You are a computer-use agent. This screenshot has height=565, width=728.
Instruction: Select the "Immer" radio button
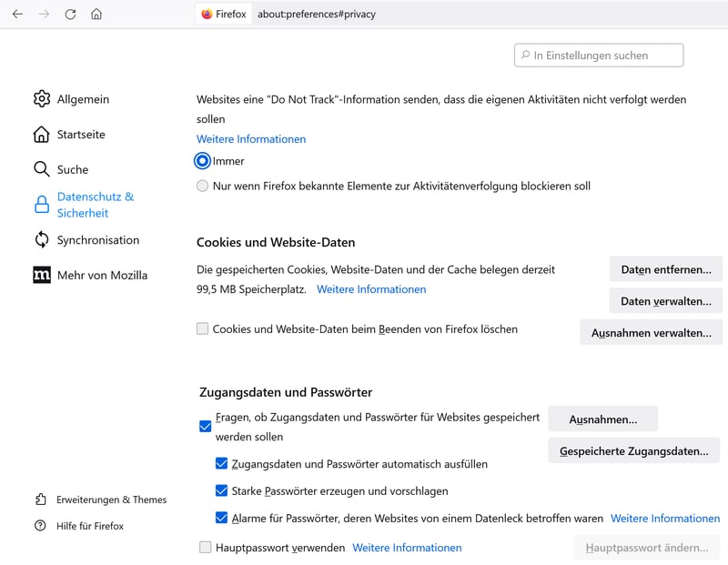(x=203, y=161)
